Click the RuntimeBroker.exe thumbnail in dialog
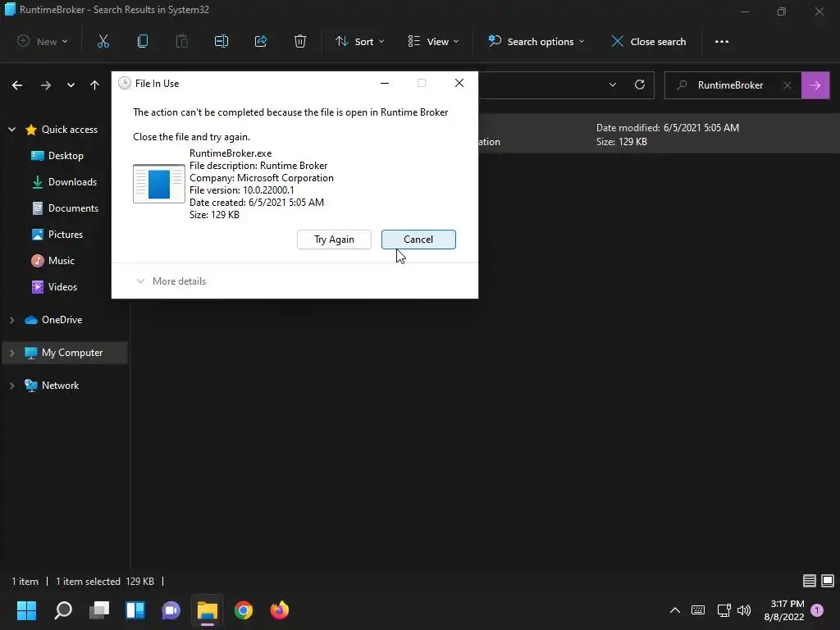The width and height of the screenshot is (840, 630). [x=159, y=184]
